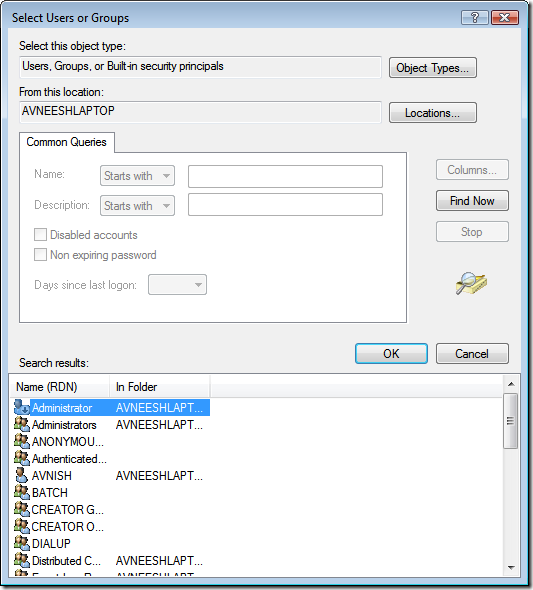The height and width of the screenshot is (590, 533).
Task: Open the Name Starts with dropdown
Action: pyautogui.click(x=137, y=176)
